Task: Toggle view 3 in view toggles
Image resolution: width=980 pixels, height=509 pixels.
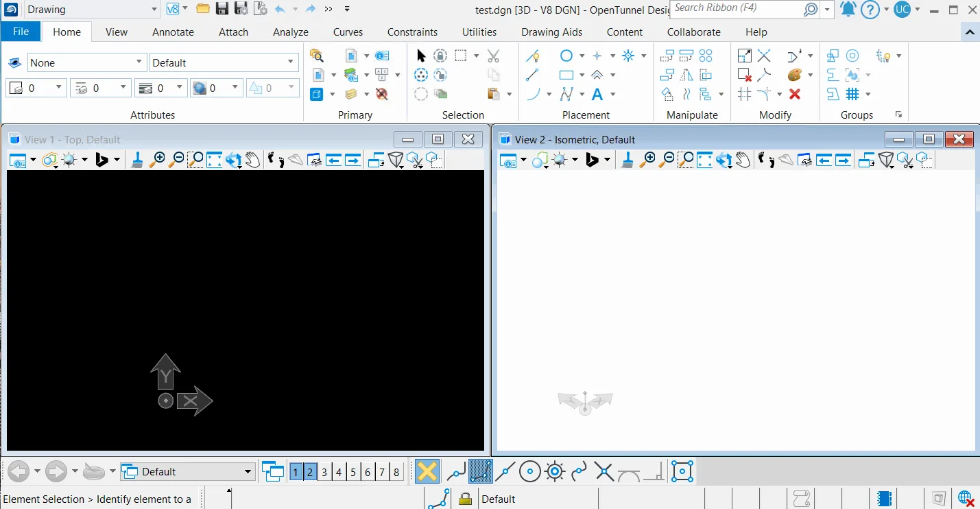Action: click(324, 472)
